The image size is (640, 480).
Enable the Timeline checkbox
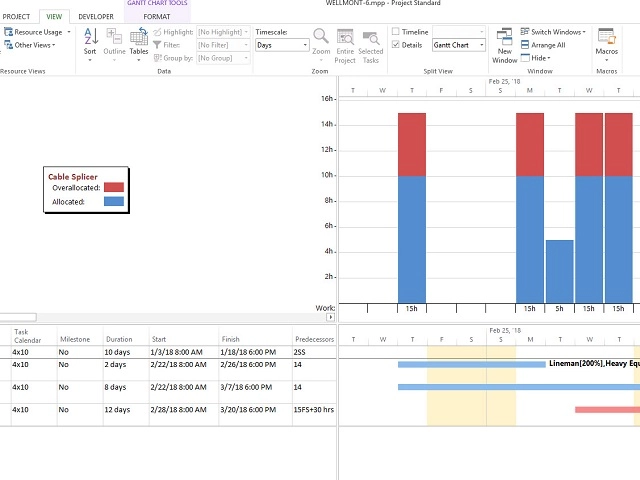click(396, 32)
